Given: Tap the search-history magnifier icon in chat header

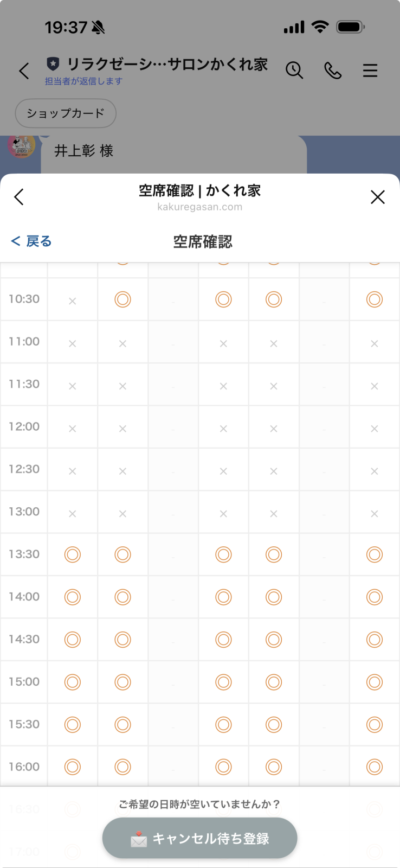Looking at the screenshot, I should 294,71.
